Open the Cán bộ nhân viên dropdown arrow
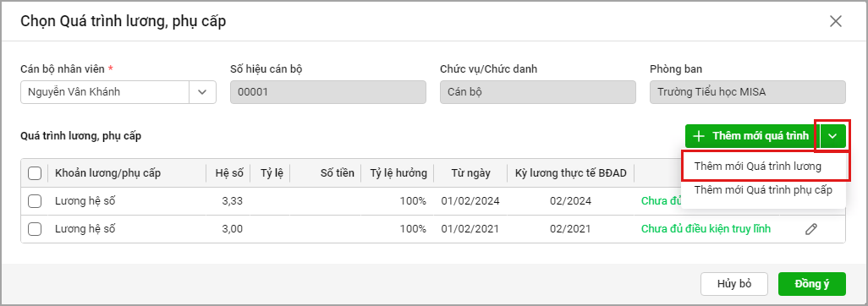Screen dimensions: 868x306 [x=202, y=92]
